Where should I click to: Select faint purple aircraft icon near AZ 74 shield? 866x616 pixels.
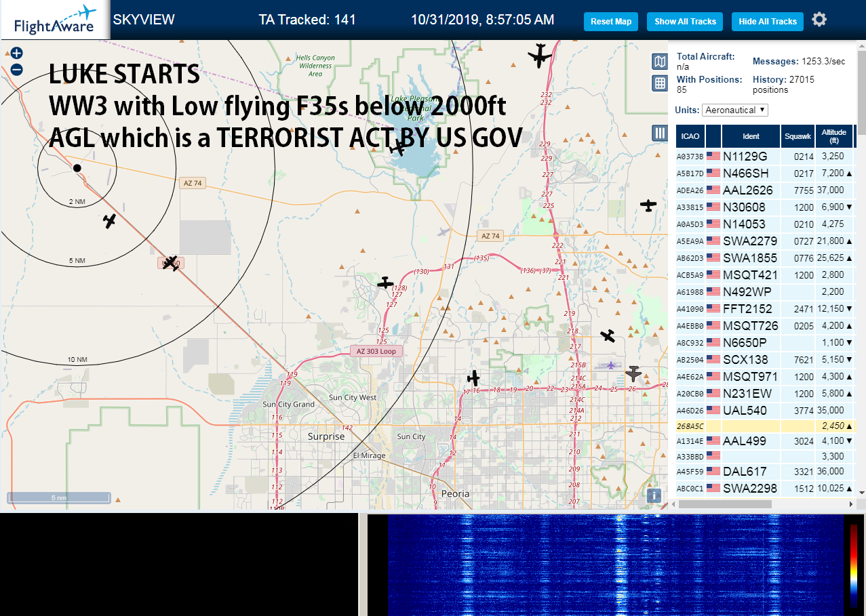[x=444, y=232]
